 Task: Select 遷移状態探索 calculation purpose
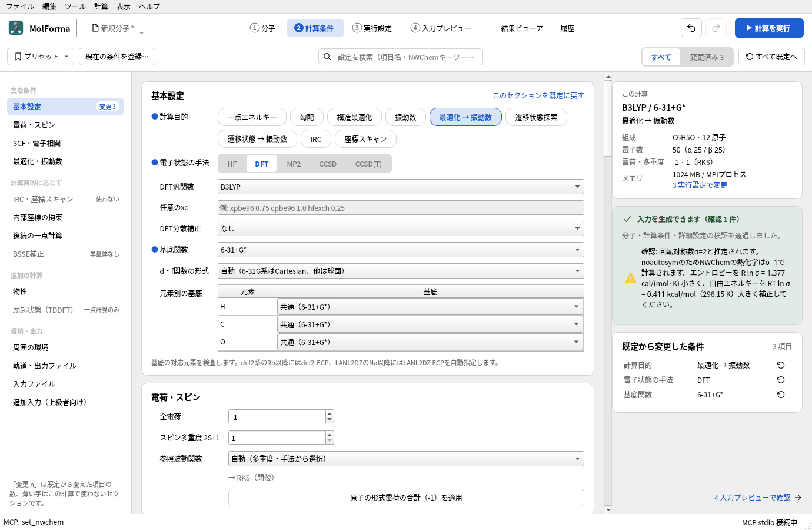click(536, 117)
